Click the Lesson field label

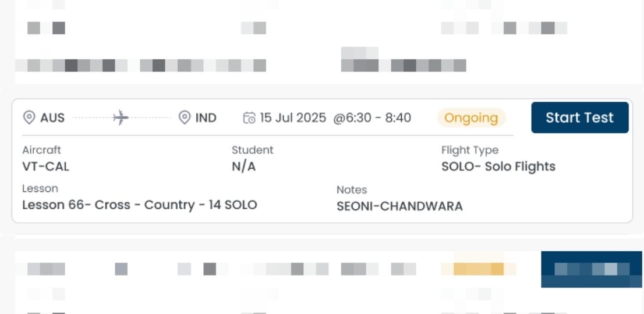coord(40,188)
